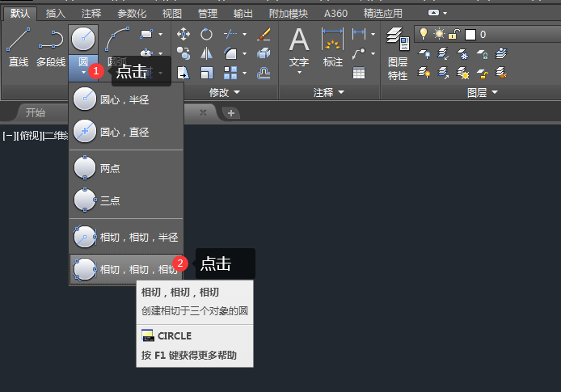Select the Rectangular Array tool icon
Image resolution: width=561 pixels, height=392 pixels.
pos(230,73)
